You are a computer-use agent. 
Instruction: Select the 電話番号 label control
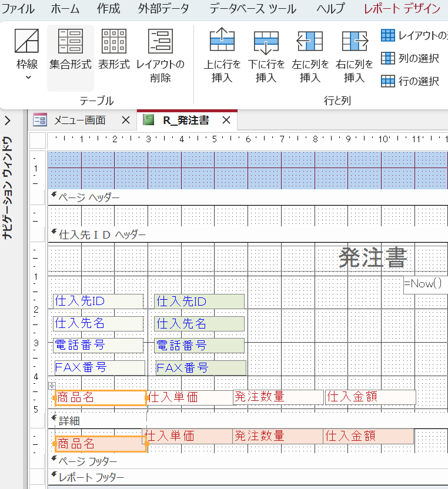pyautogui.click(x=98, y=345)
